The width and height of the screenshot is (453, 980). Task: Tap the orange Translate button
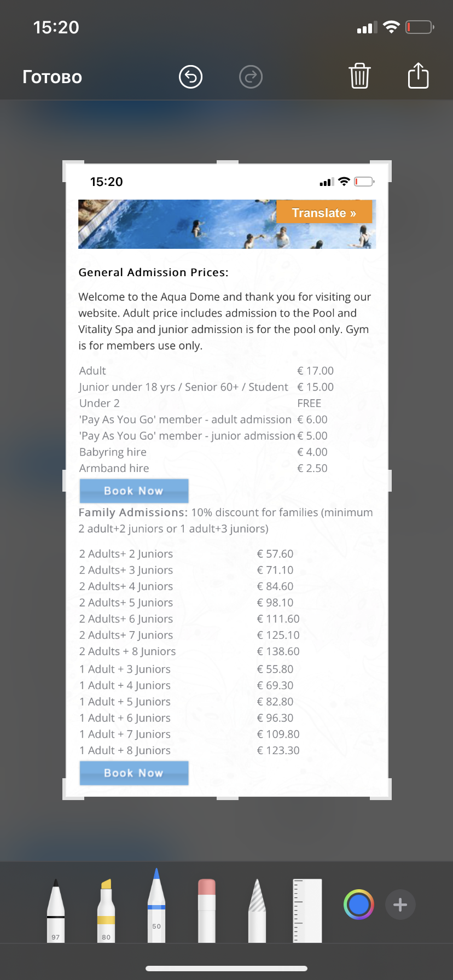click(324, 213)
